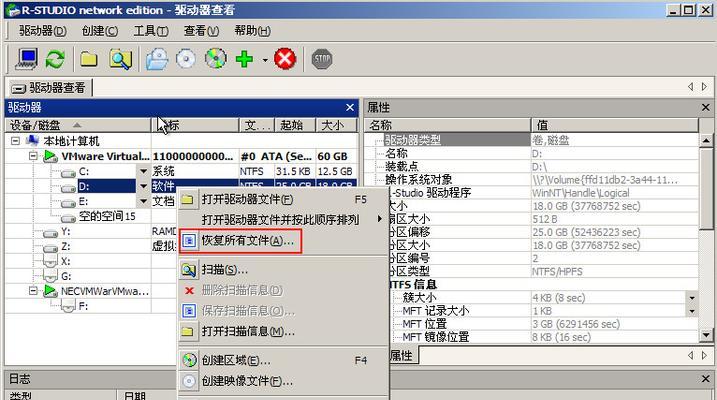Screen dimensions: 717x400
Task: Select the 驱动器类型 property row
Action: click(x=531, y=140)
